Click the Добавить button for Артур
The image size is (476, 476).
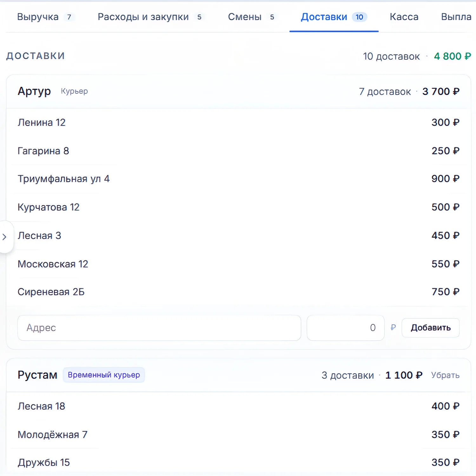pos(430,328)
